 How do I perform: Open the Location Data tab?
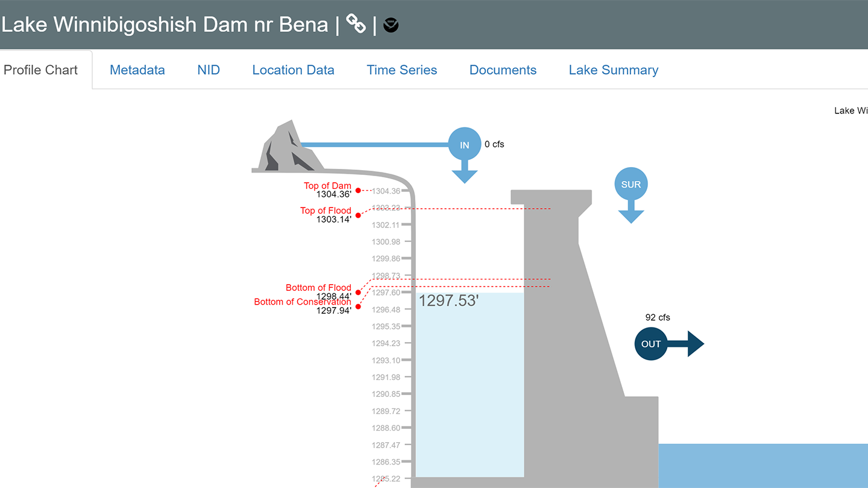click(x=293, y=70)
